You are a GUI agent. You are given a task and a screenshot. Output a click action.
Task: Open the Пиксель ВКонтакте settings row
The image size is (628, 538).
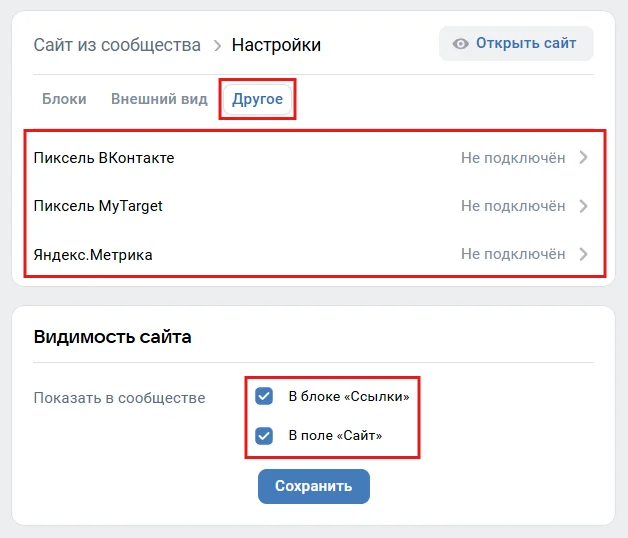tap(104, 158)
